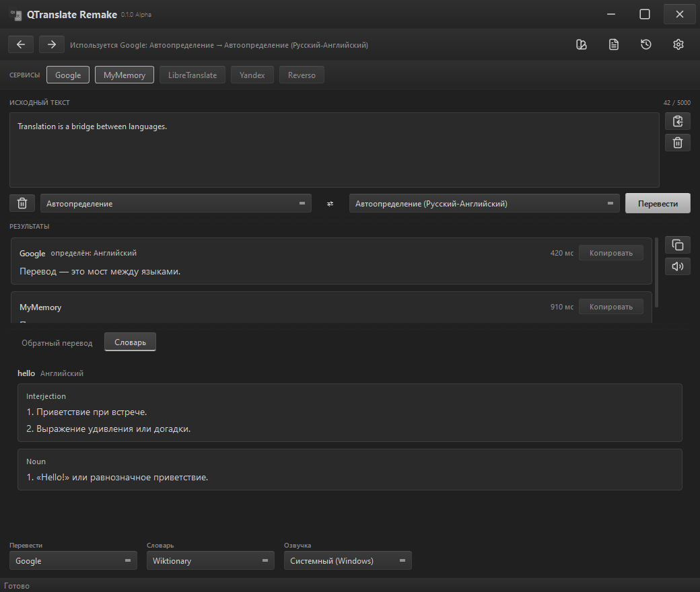Image resolution: width=700 pixels, height=592 pixels.
Task: Click the trash icon left of source language
Action: pyautogui.click(x=22, y=203)
